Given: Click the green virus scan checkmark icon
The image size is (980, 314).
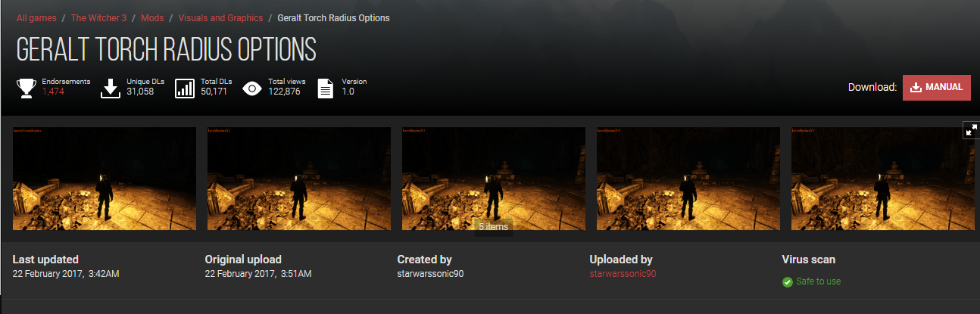Looking at the screenshot, I should coord(787,282).
